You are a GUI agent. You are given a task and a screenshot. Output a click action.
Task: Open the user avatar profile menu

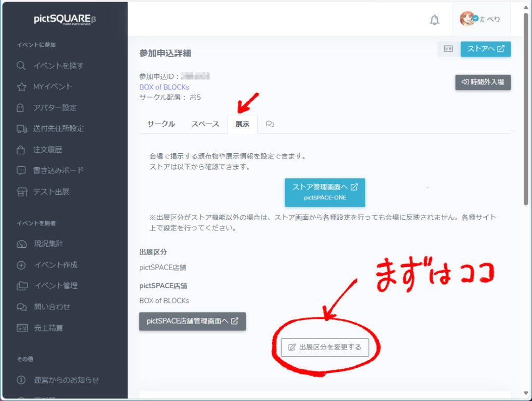click(480, 19)
